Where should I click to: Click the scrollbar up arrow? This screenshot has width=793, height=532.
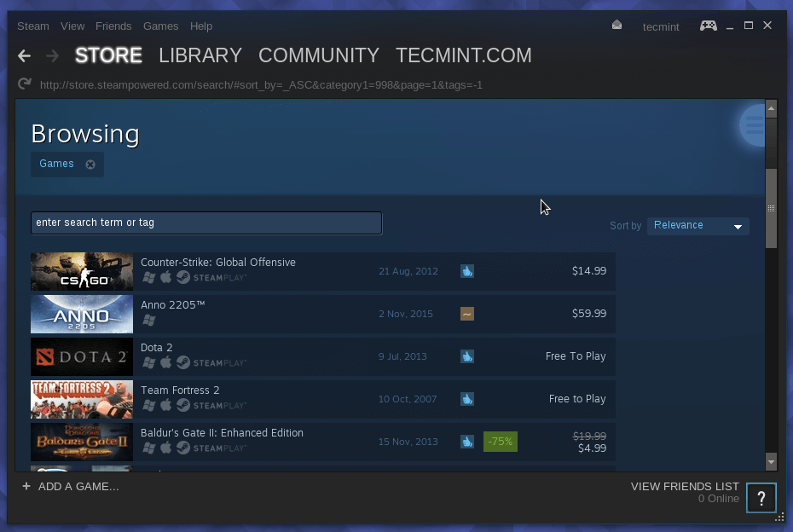coord(771,109)
